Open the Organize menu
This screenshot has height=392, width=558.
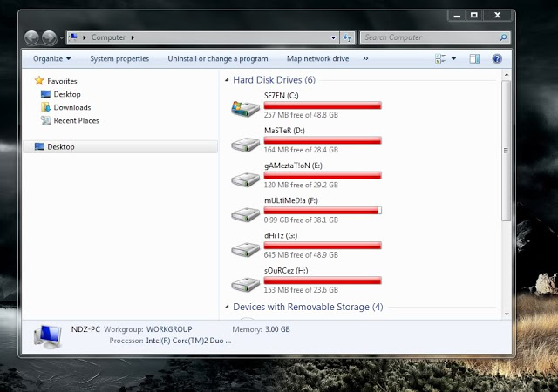51,58
